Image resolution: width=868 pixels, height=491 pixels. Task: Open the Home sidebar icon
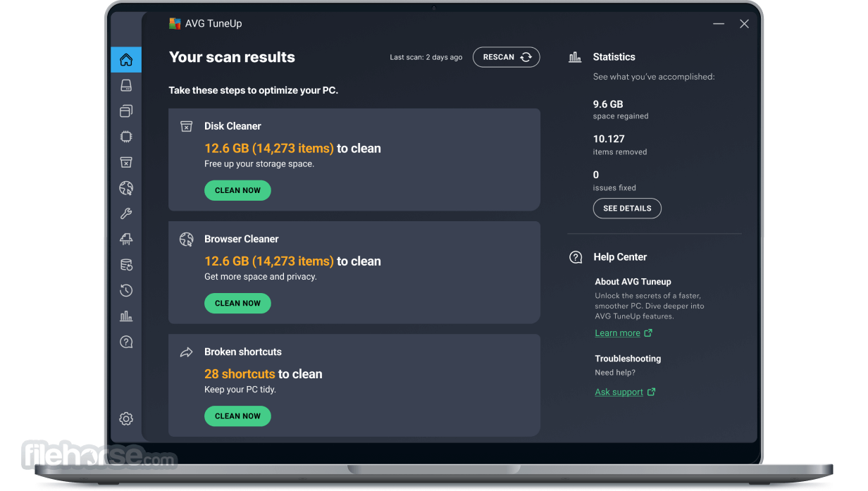coord(126,60)
